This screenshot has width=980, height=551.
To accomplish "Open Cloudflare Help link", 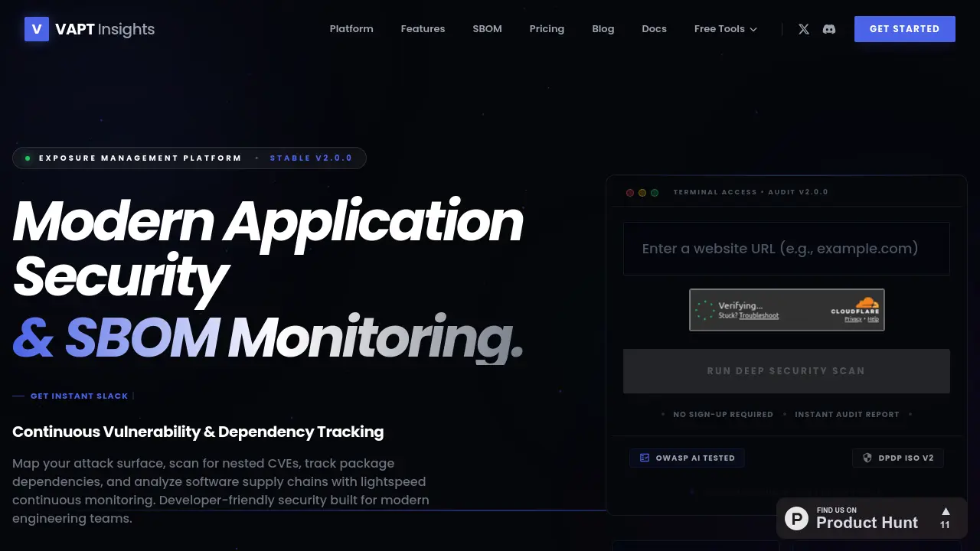I will (873, 318).
